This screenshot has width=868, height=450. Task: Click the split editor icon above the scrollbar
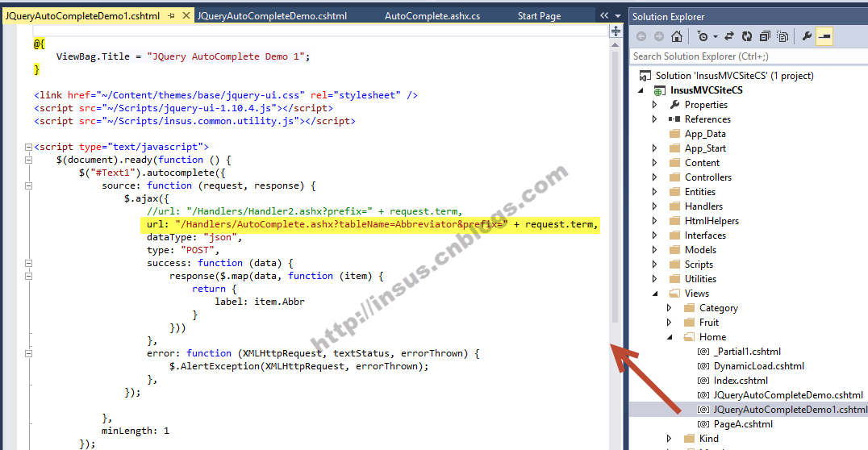616,31
